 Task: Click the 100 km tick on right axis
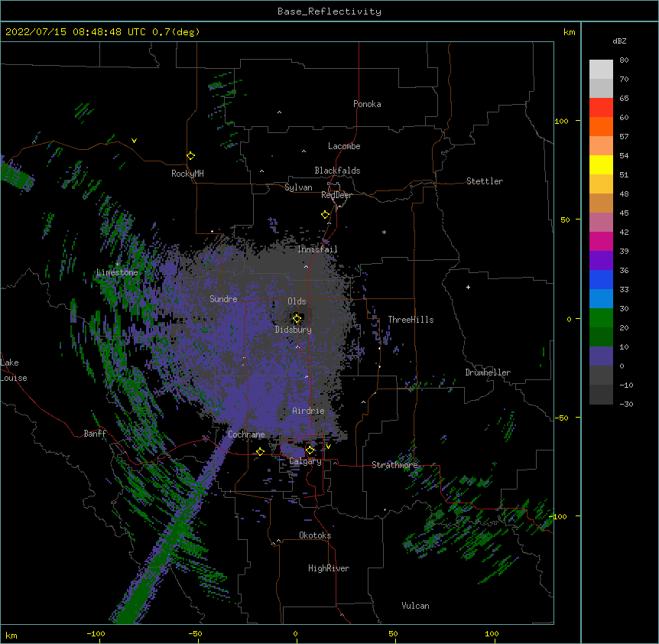tap(561, 121)
